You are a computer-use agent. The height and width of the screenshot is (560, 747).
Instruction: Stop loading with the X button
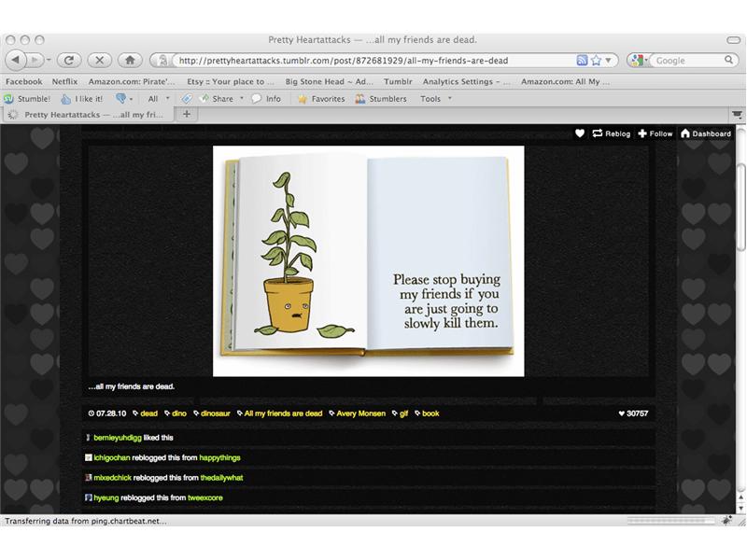coord(100,60)
